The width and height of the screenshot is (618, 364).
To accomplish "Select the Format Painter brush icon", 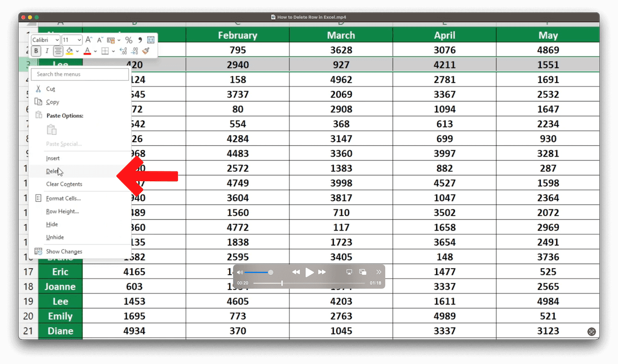I will coord(146,51).
